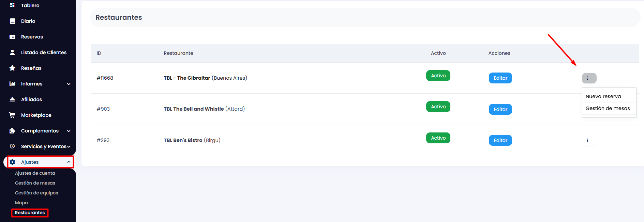Open Gestión de equipos under Ajustes
Image resolution: width=644 pixels, height=222 pixels.
tap(36, 193)
